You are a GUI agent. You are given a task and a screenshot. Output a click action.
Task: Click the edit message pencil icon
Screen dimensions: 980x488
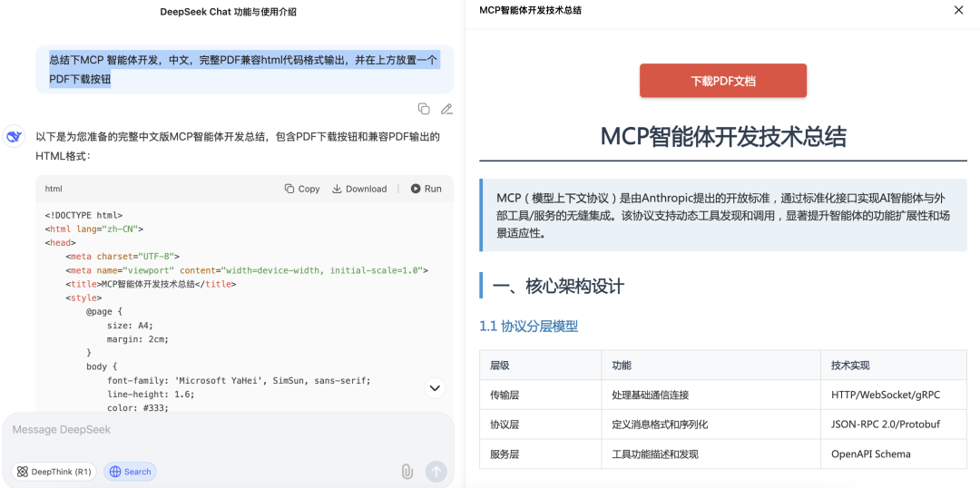point(446,109)
